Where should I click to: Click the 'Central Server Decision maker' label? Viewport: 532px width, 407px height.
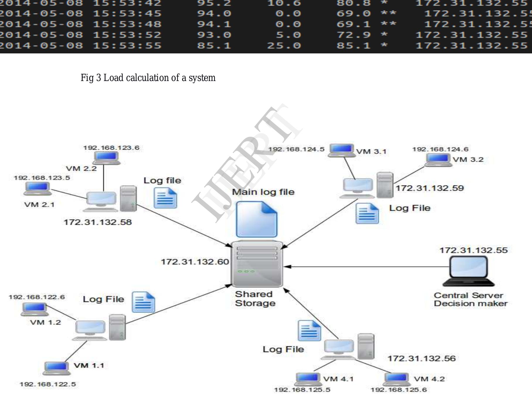(470, 299)
